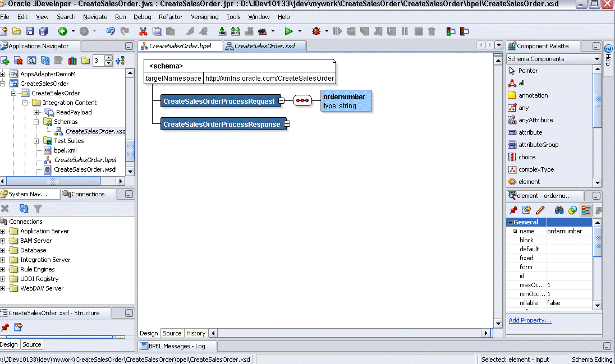
Task: Run project with green play icon
Action: coord(288,31)
